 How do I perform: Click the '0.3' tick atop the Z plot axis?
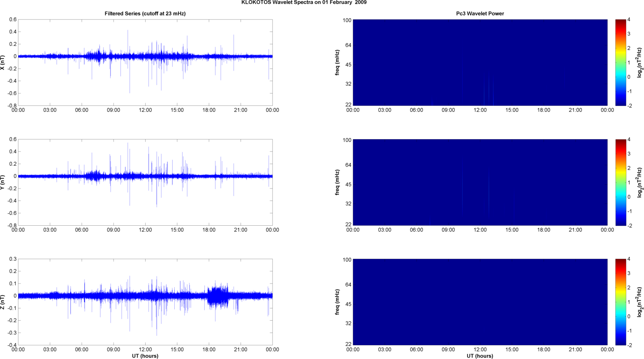(x=13, y=259)
